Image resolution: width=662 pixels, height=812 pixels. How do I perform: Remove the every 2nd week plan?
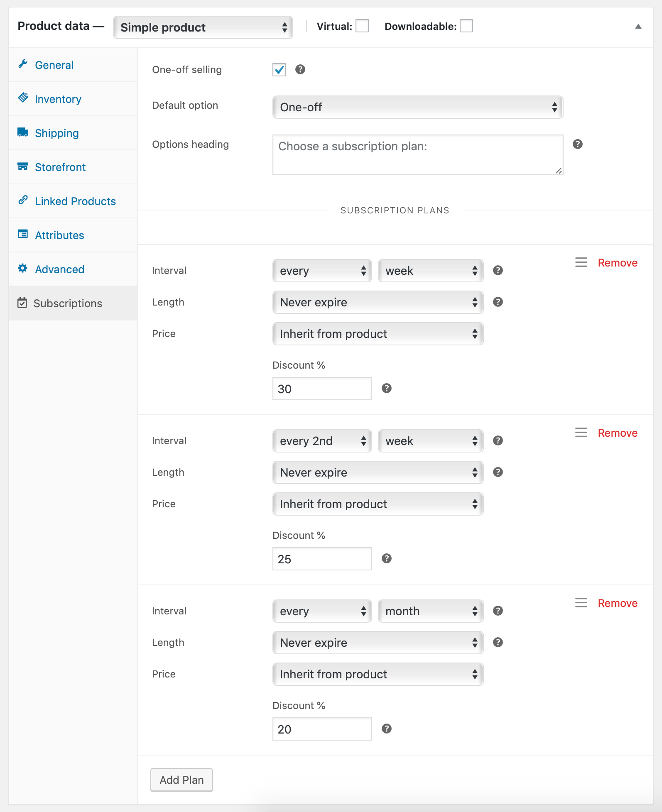coord(617,433)
